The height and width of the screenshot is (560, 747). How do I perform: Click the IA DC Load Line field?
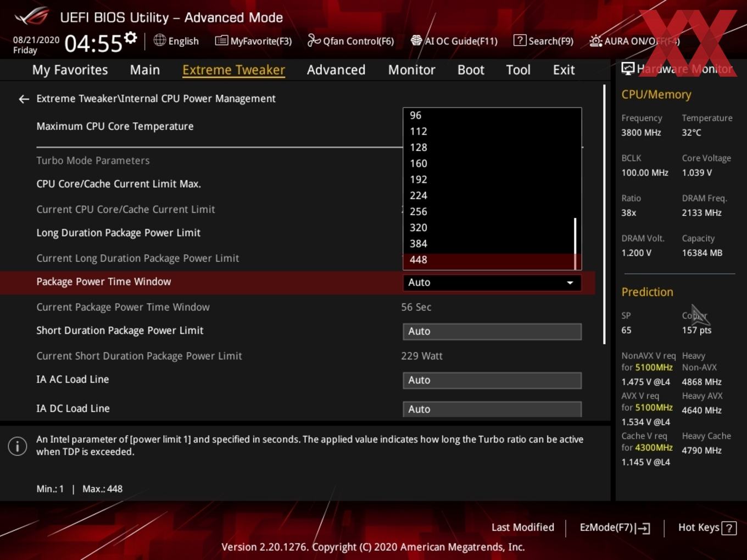coord(492,409)
